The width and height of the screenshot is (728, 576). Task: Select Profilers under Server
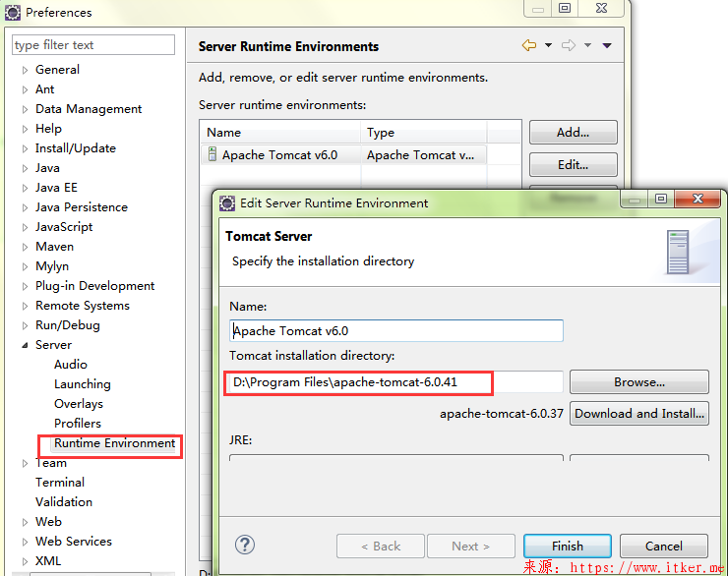click(78, 424)
